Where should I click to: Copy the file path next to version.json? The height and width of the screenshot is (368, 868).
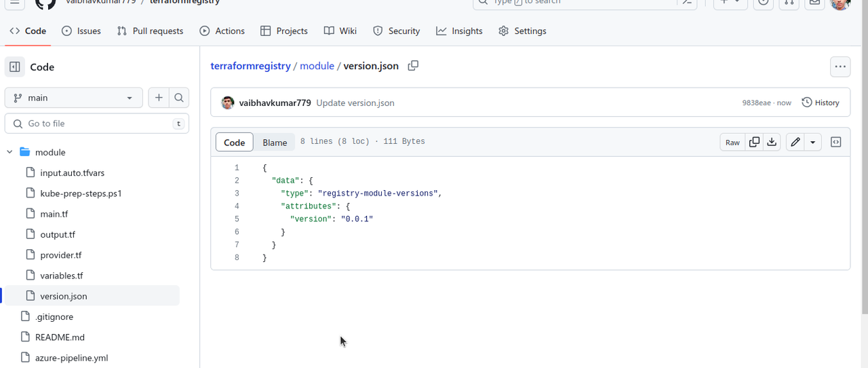413,66
